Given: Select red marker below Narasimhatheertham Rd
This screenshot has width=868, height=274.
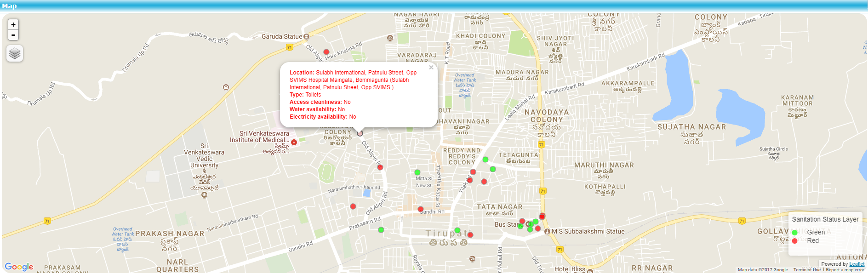Looking at the screenshot, I should pyautogui.click(x=353, y=206).
